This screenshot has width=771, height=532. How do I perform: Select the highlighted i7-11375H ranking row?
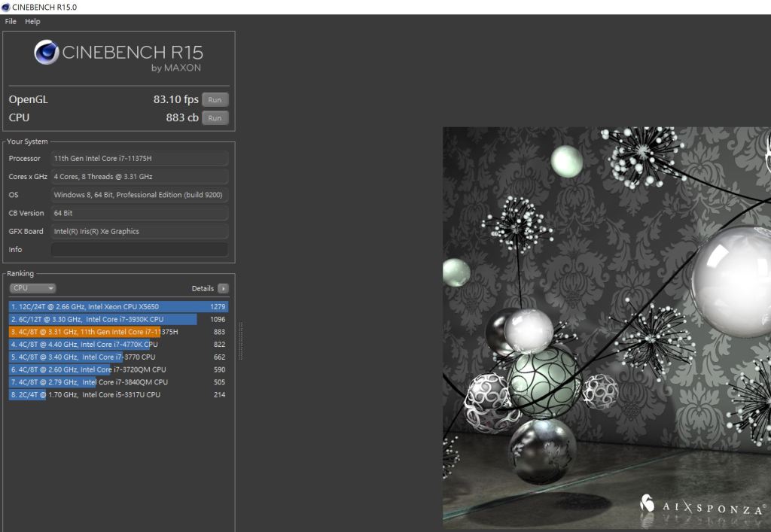point(118,332)
